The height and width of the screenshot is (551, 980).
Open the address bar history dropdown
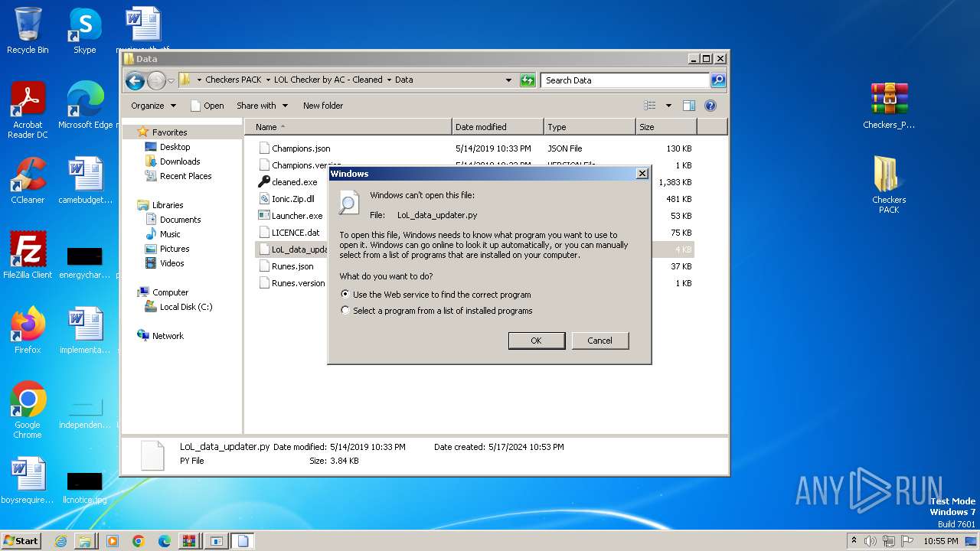[509, 80]
